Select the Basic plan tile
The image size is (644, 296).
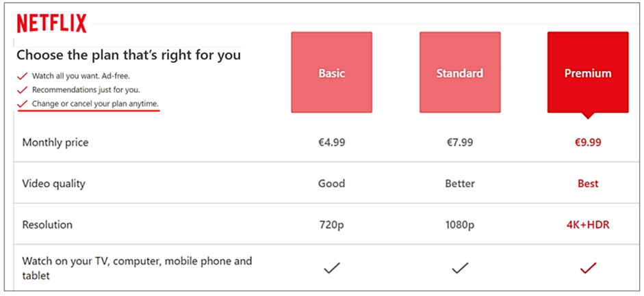point(331,72)
